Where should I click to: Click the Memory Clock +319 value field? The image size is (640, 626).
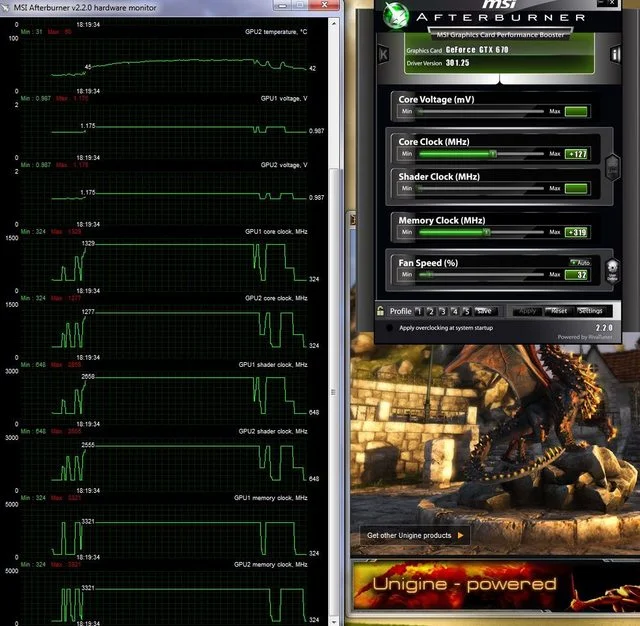click(x=576, y=232)
